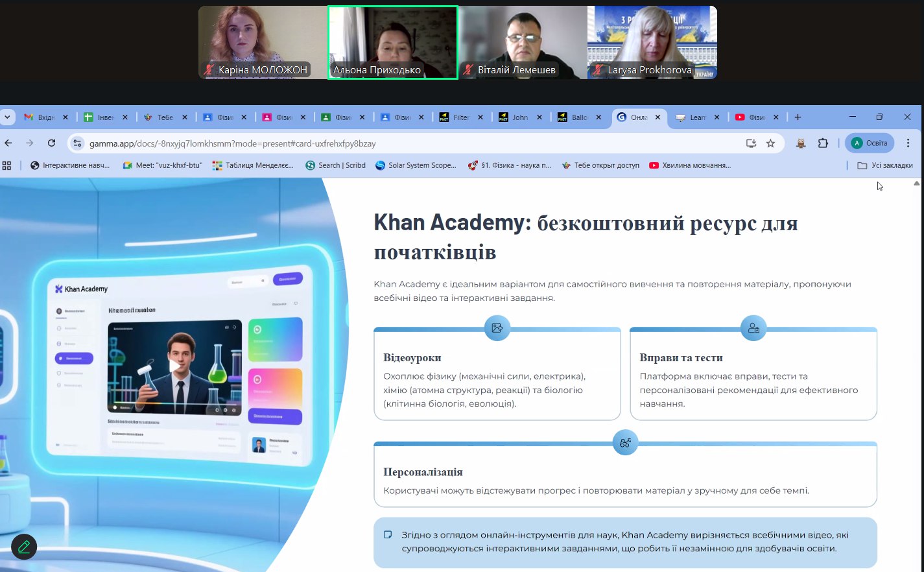Open the Chrome three-dot menu
The image size is (924, 572).
[x=908, y=143]
